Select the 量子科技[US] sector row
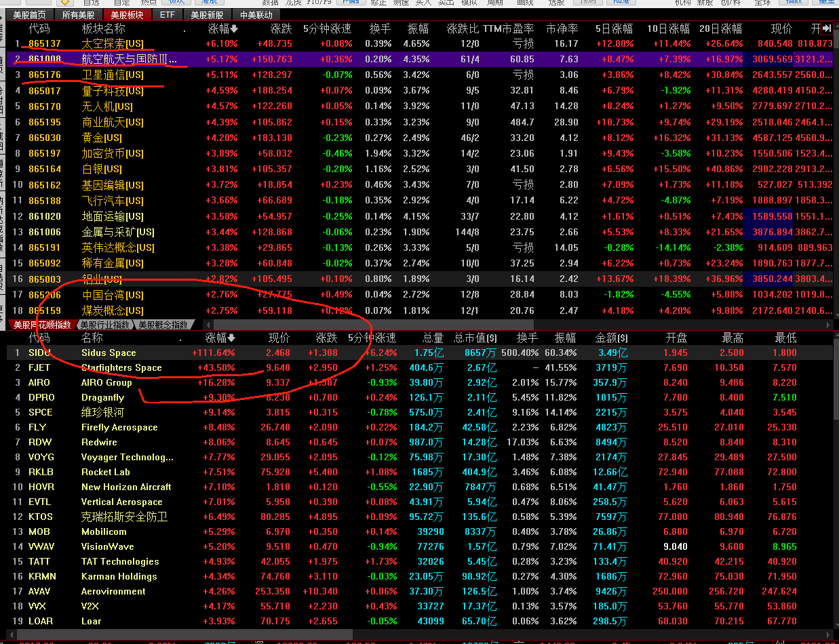This screenshot has height=644, width=839. pos(419,90)
